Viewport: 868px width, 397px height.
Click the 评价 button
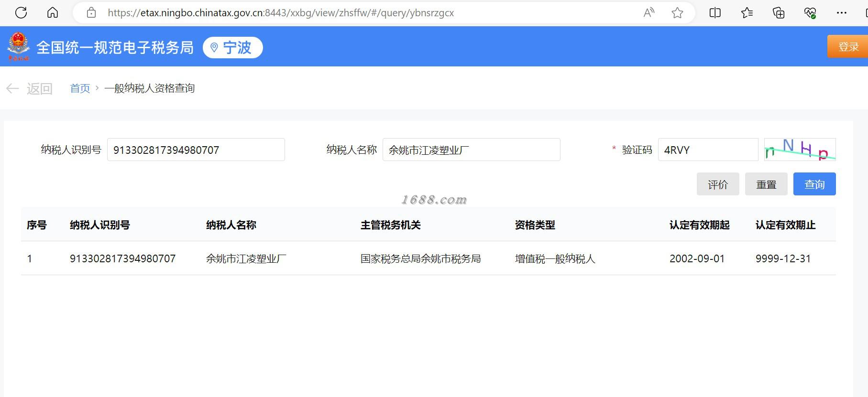click(x=718, y=184)
